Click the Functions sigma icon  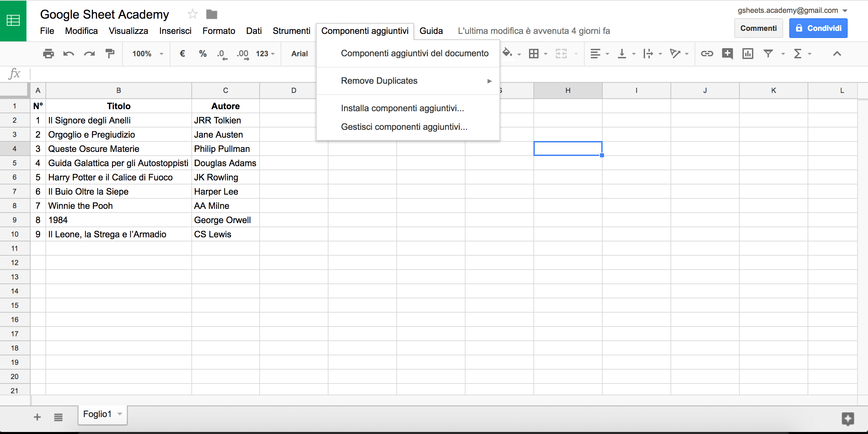[x=798, y=54]
